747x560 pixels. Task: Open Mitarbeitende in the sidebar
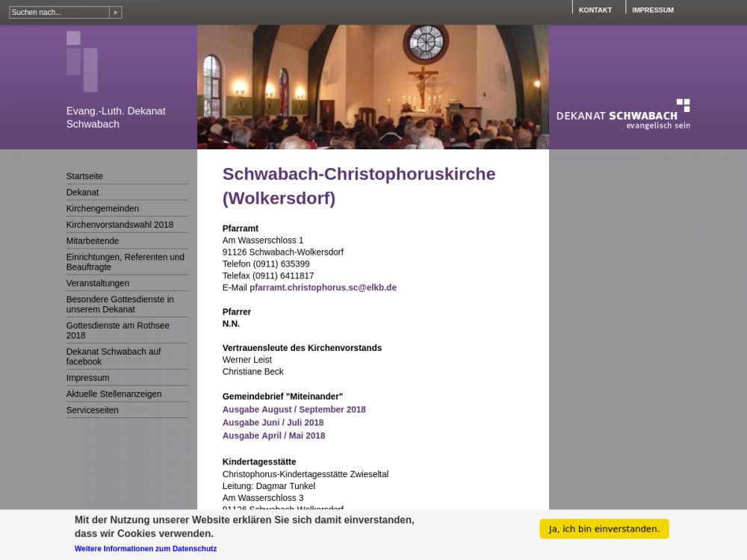93,241
